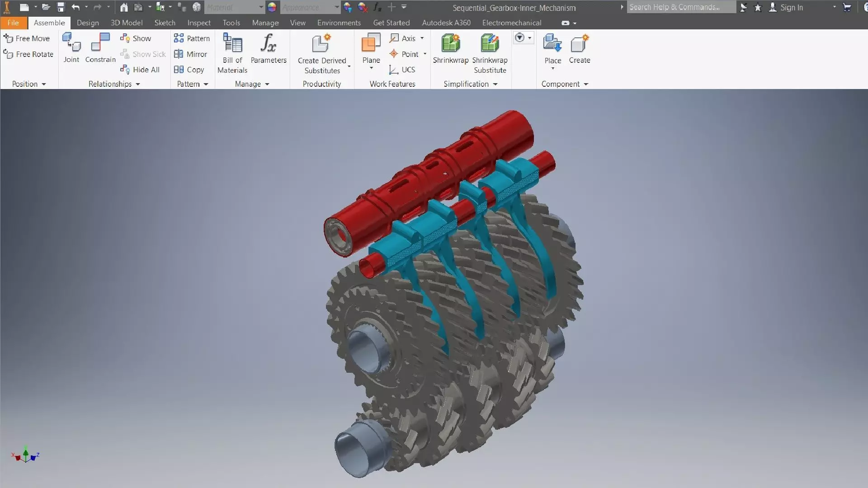Open the Manage ribbon tab
The width and height of the screenshot is (868, 488).
(265, 23)
